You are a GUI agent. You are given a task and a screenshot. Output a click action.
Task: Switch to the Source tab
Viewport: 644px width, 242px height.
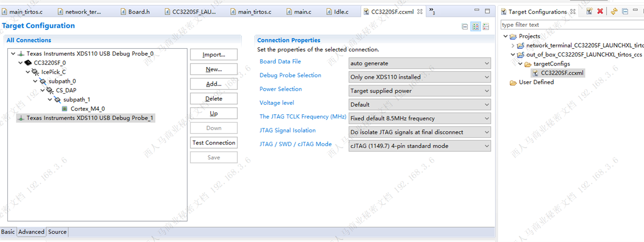57,232
